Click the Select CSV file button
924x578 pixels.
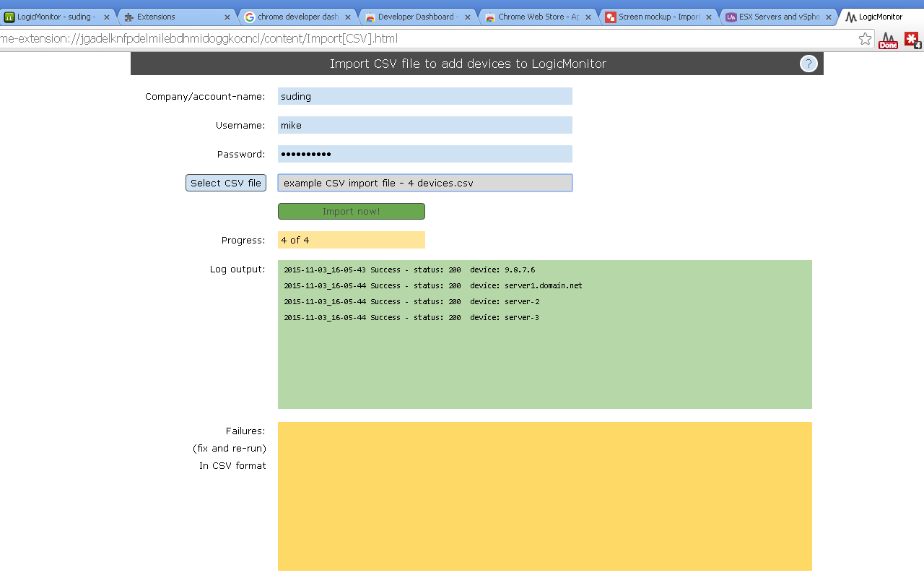point(225,182)
